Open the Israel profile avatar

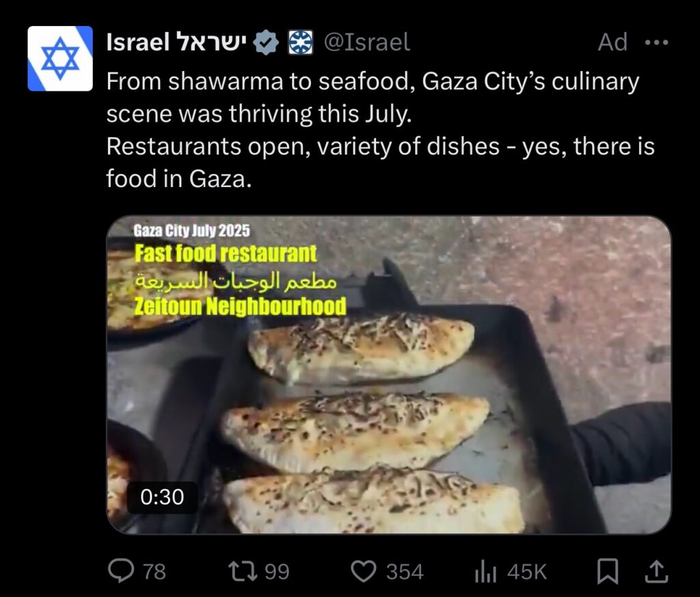60,59
